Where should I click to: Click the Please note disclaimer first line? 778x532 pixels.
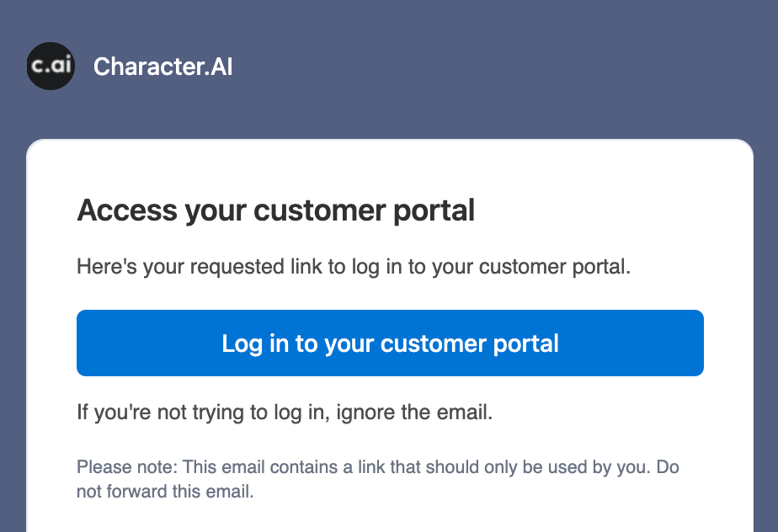click(377, 467)
